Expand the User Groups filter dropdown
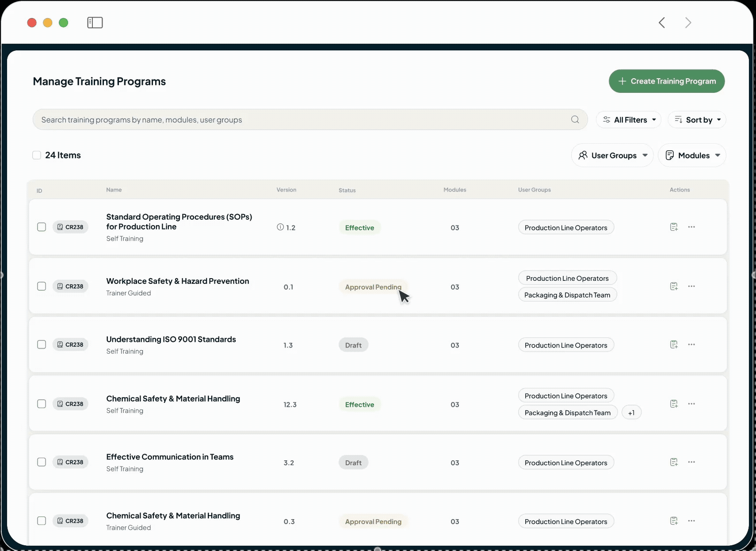Image resolution: width=756 pixels, height=551 pixels. pos(613,155)
